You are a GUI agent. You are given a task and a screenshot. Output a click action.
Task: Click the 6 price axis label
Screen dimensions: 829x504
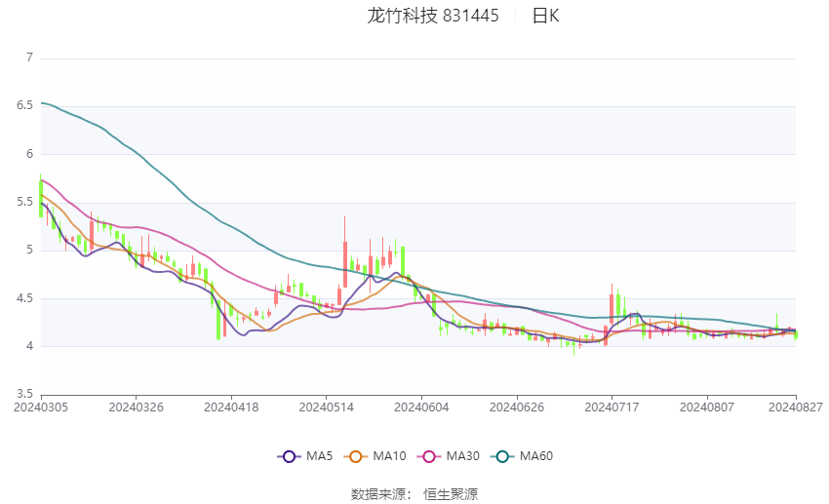pos(29,154)
